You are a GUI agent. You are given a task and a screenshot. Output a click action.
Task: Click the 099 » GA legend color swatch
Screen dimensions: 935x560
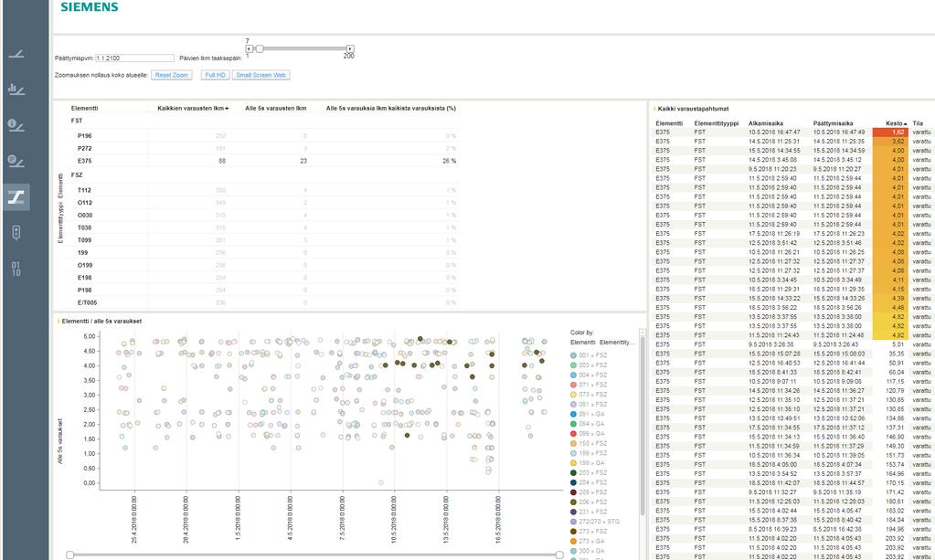[574, 434]
